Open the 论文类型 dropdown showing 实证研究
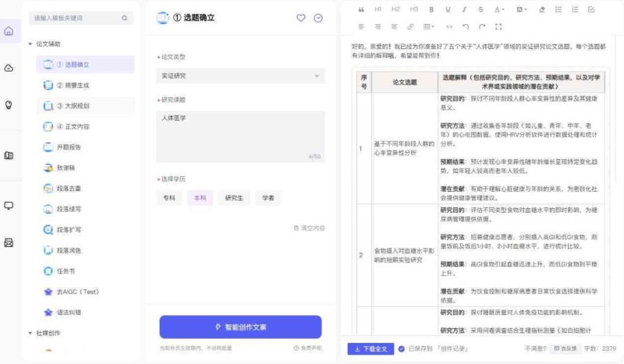Screen dimensions: 624x364 [x=240, y=76]
